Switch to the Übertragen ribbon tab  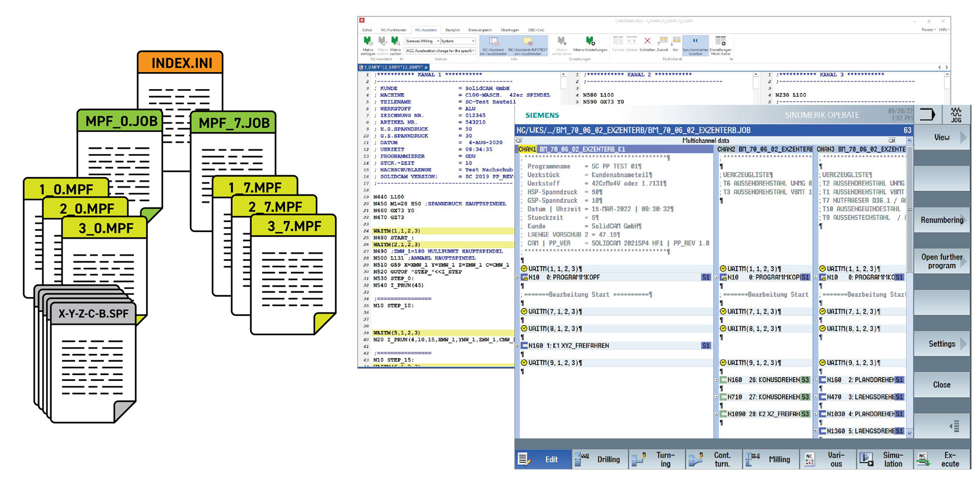(510, 30)
